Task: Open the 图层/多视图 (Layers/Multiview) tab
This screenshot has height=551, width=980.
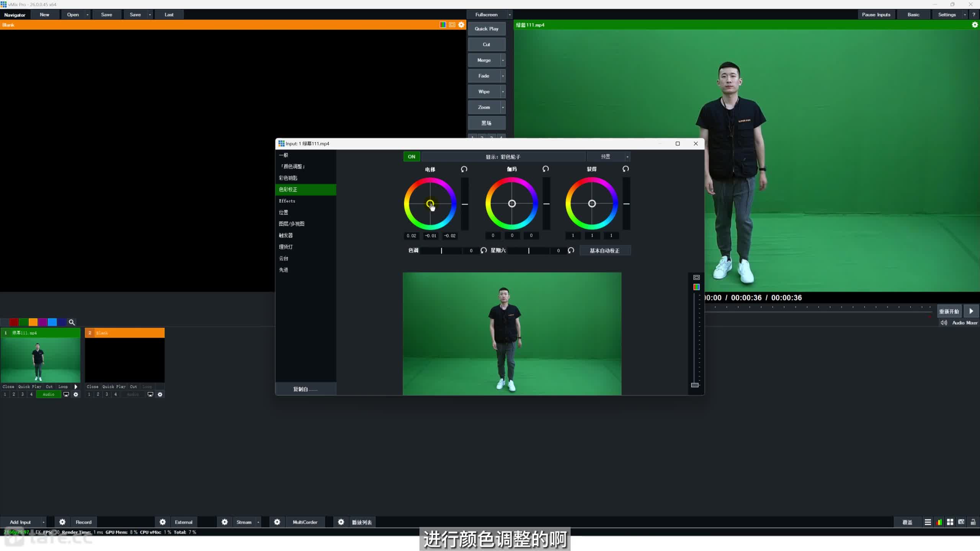Action: pyautogui.click(x=305, y=224)
